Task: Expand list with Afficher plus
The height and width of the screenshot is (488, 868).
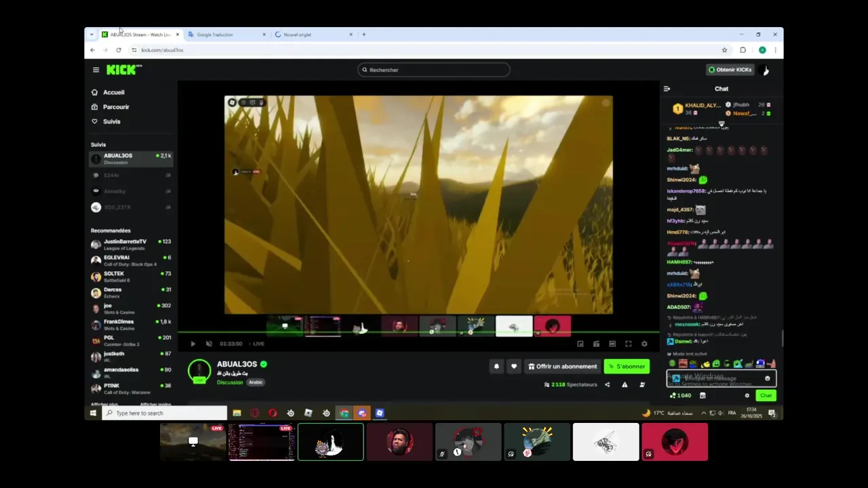Action: (104, 404)
